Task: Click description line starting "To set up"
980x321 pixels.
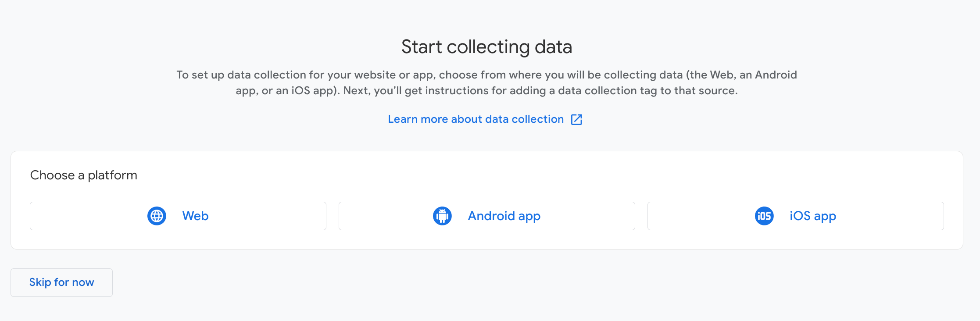Action: pos(486,75)
